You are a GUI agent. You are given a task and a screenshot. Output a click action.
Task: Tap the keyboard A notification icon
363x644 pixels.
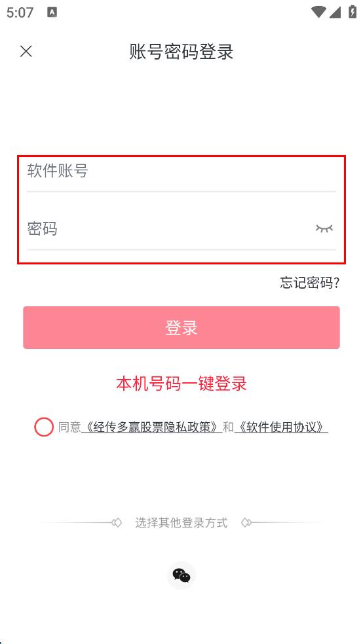click(x=52, y=12)
